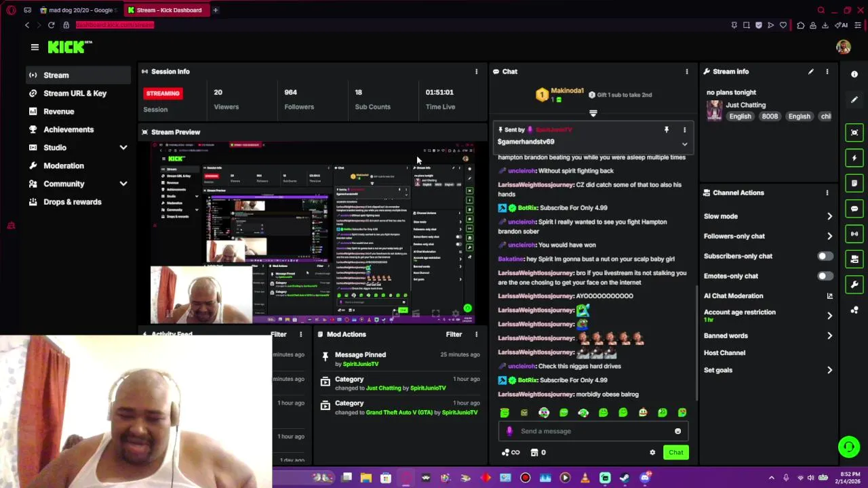Open Steam from the taskbar
The width and height of the screenshot is (868, 488).
[625, 478]
